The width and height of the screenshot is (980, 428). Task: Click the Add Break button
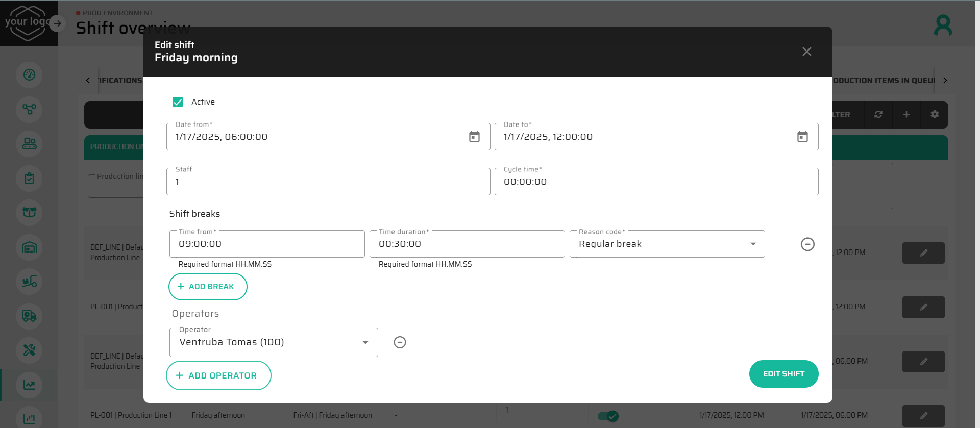point(208,287)
